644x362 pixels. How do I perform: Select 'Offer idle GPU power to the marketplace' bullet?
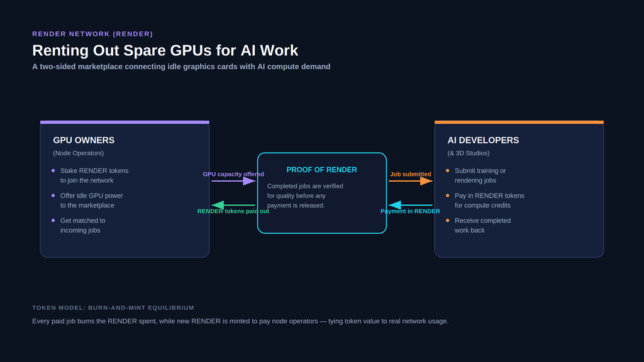tap(87, 200)
